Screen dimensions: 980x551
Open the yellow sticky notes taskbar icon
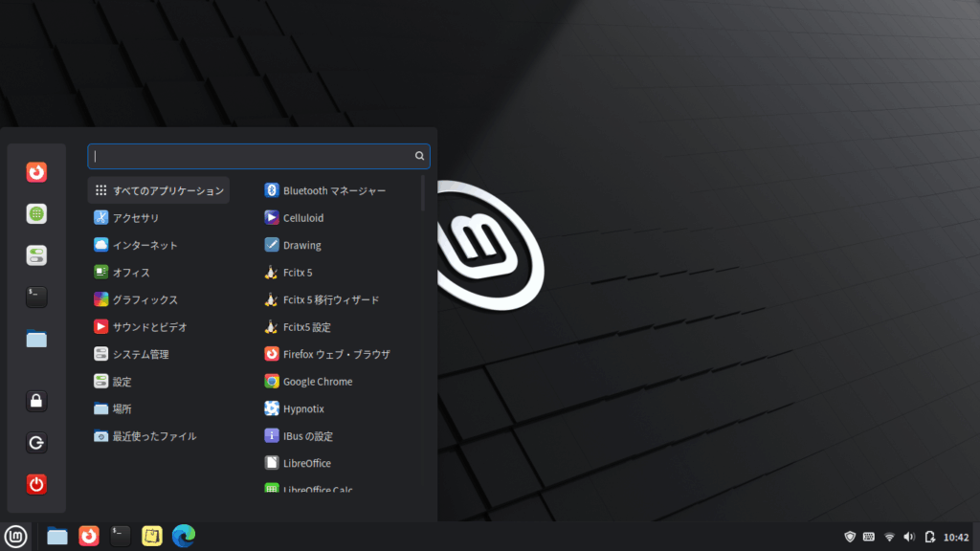(x=151, y=536)
